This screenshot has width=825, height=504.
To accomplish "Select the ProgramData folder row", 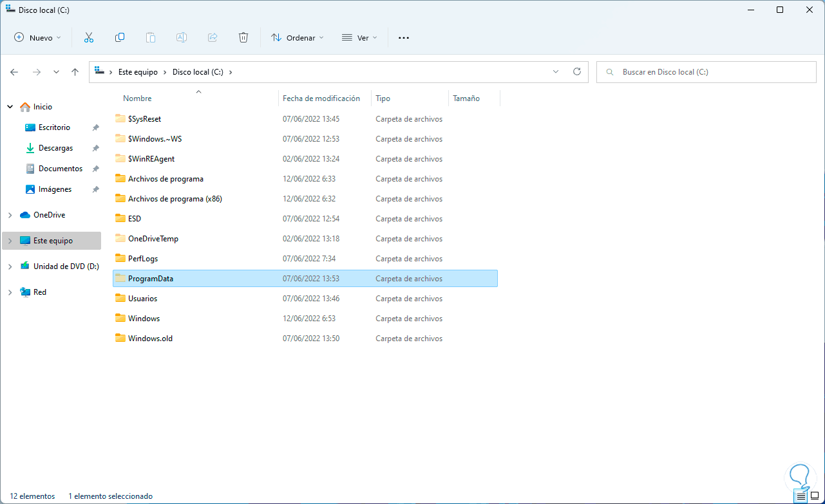I will (305, 278).
